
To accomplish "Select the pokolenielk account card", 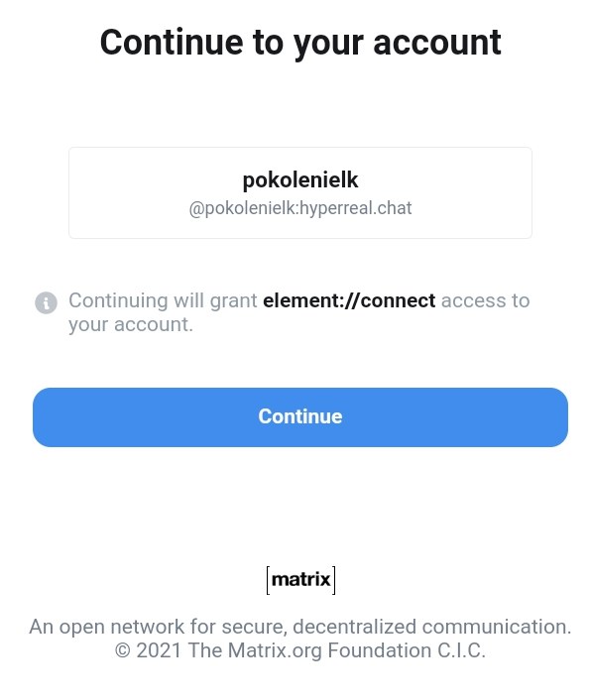I will 300,193.
